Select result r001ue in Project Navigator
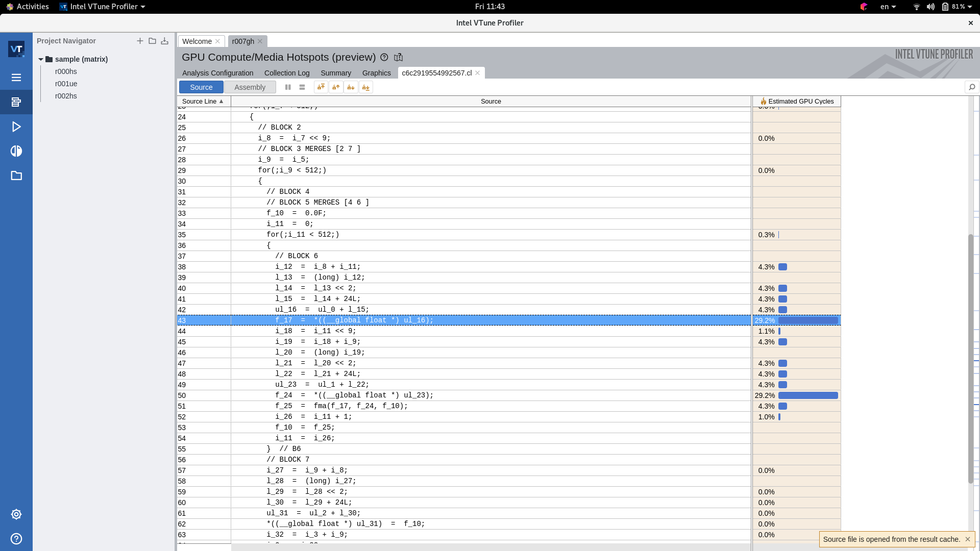The image size is (980, 551). point(66,84)
